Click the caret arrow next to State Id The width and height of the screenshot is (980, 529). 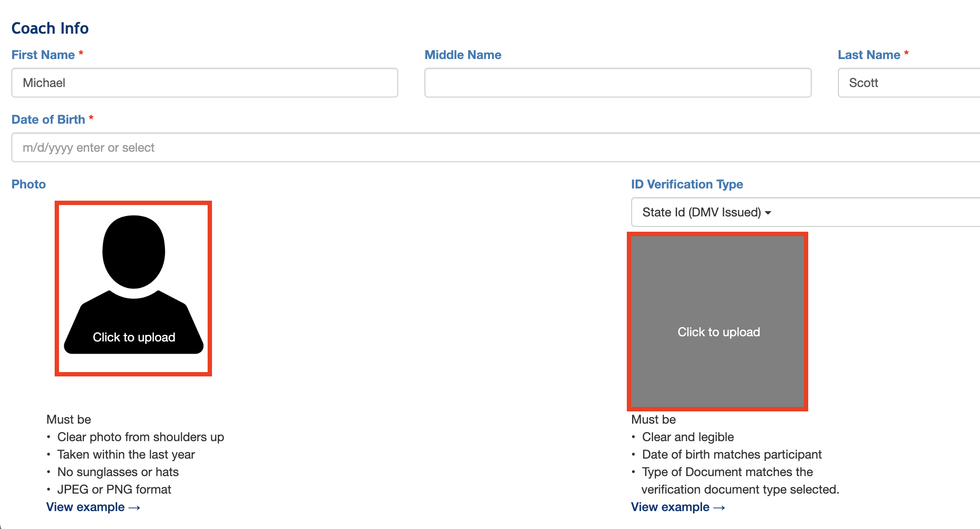click(768, 213)
